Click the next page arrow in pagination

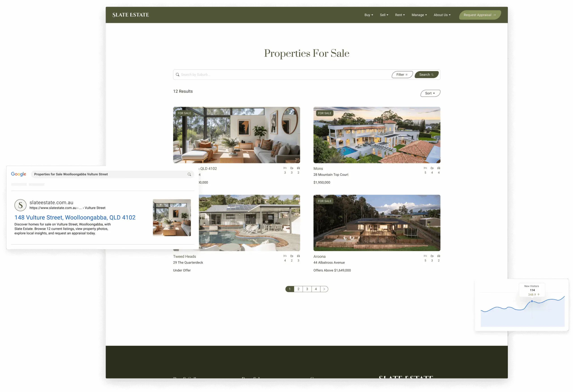tap(324, 289)
